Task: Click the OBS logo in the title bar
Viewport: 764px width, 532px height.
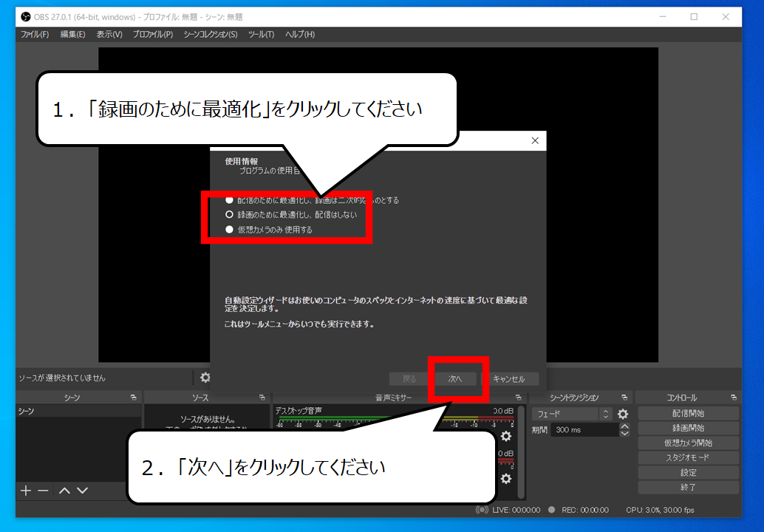Action: tap(26, 17)
